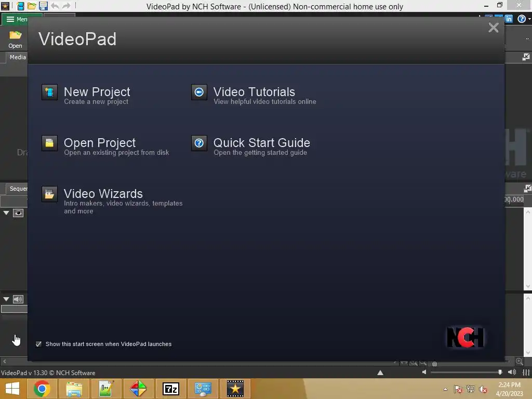Viewport: 532px width, 399px height.
Task: Click the undock icon of the media panel
Action: pos(526,57)
